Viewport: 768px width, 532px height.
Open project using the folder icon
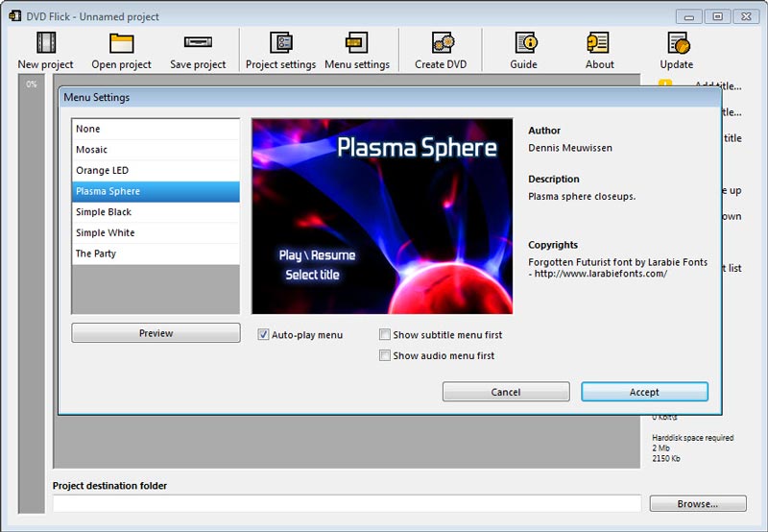click(x=121, y=43)
